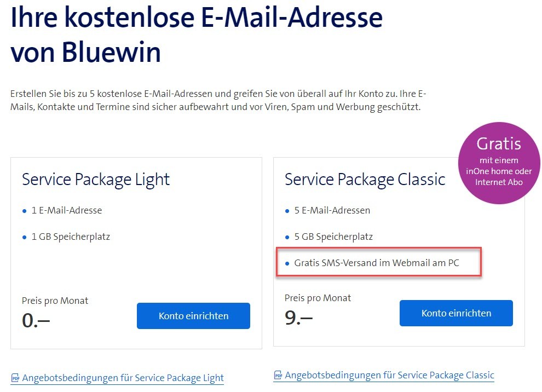Click the Service Package Light heading
542x392 pixels.
pyautogui.click(x=96, y=180)
